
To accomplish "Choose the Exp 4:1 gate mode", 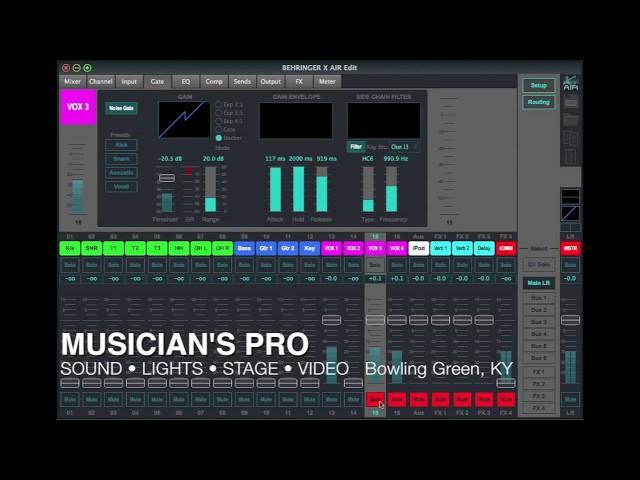I will coord(219,121).
